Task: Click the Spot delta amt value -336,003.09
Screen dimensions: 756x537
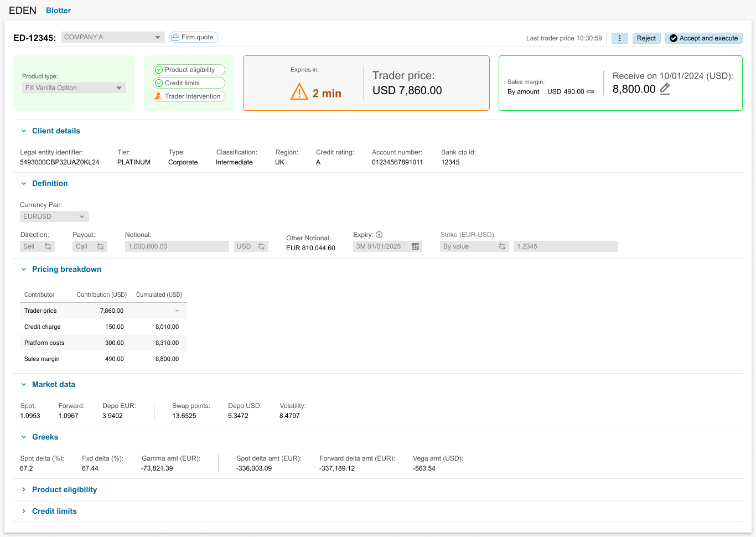Action: click(x=254, y=468)
